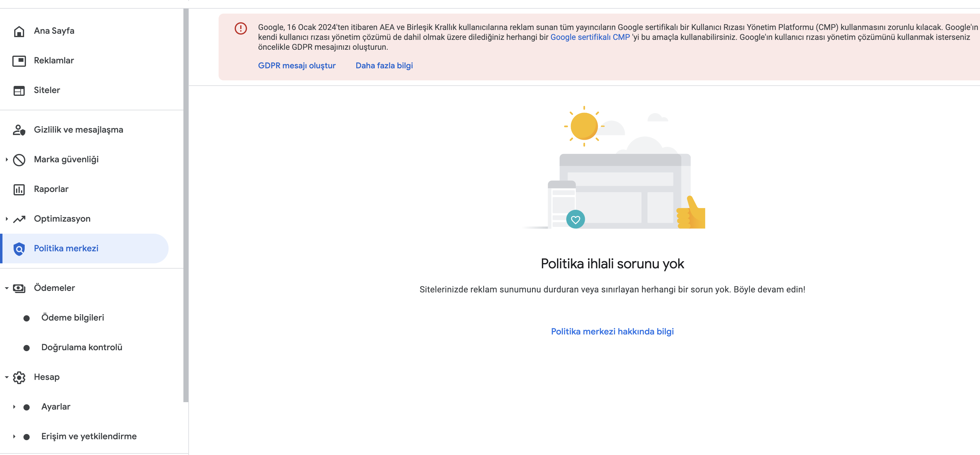
Task: Open the Politika merkezi hakkında bilgi link
Action: [612, 331]
